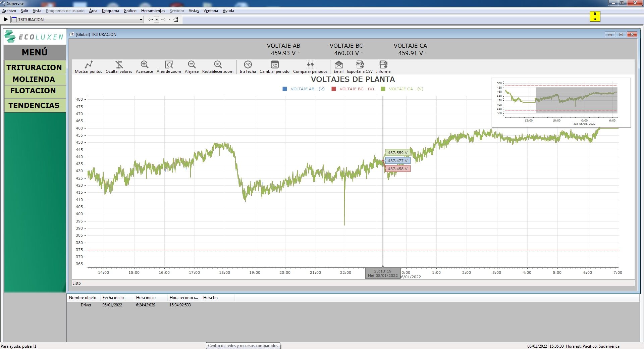This screenshot has width=644, height=349.
Task: Activate the Área de zoom tool
Action: pos(169,67)
